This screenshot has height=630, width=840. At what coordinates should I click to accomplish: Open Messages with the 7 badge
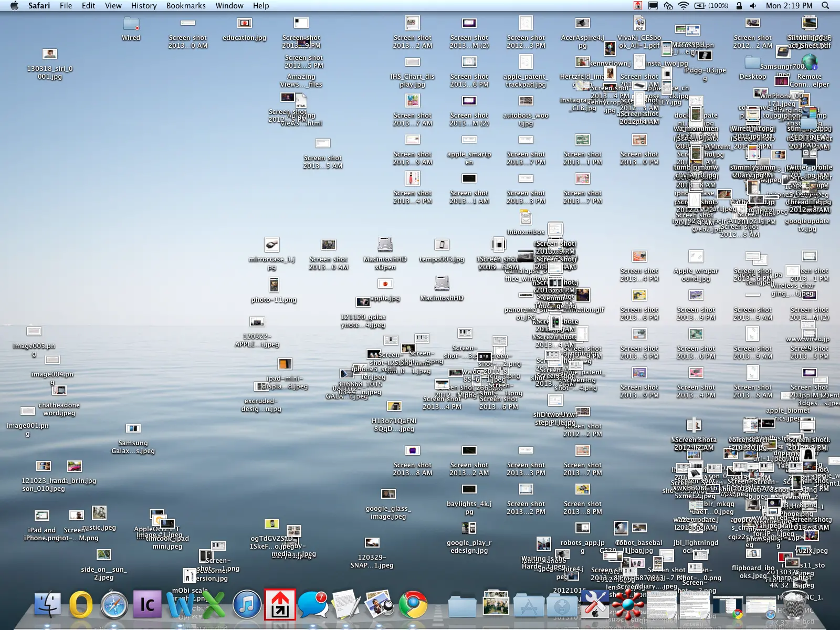pyautogui.click(x=313, y=605)
